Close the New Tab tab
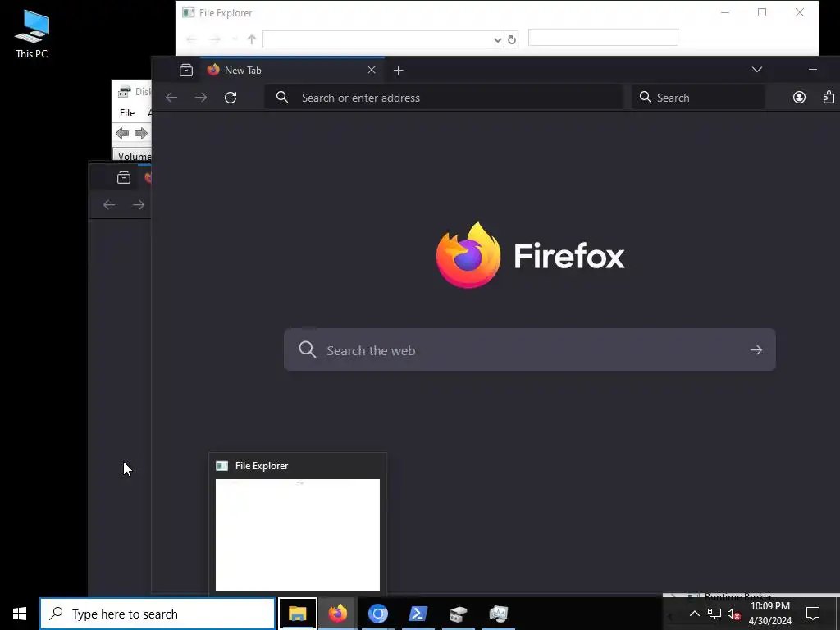This screenshot has height=630, width=840. 372,71
